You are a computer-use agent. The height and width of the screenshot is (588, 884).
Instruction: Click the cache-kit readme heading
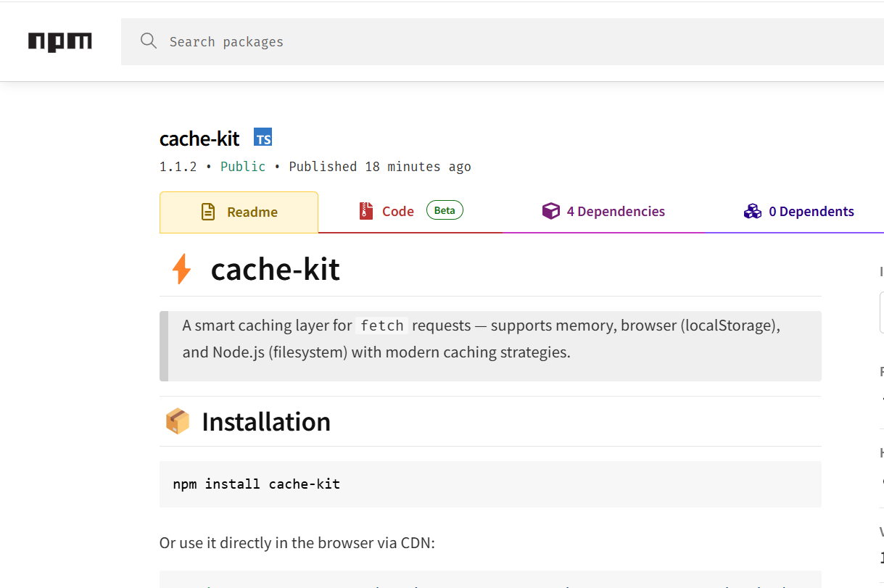276,269
